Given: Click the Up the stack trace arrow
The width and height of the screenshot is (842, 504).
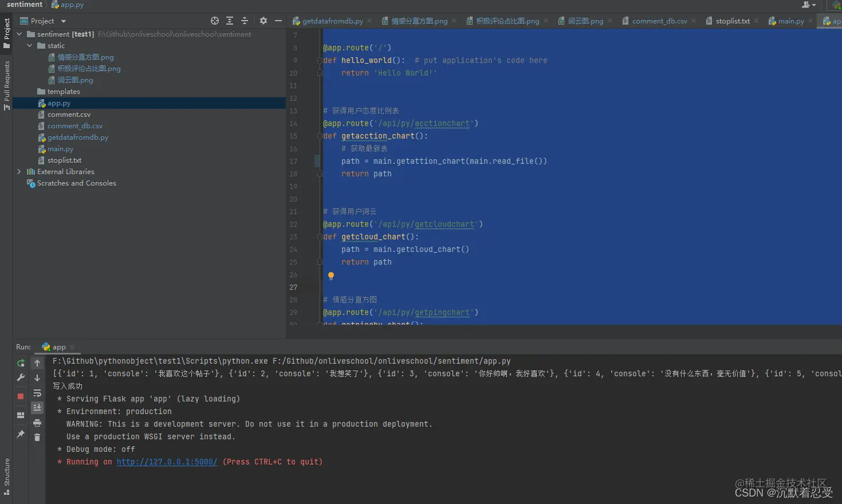Looking at the screenshot, I should pyautogui.click(x=37, y=363).
